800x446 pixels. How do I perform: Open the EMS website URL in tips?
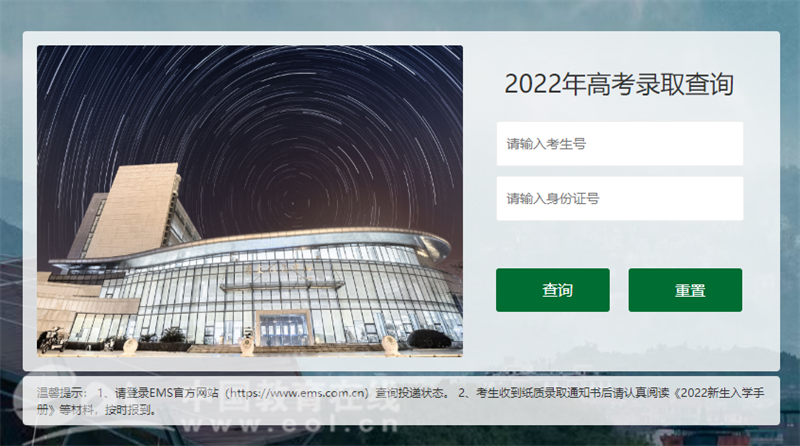tap(298, 393)
